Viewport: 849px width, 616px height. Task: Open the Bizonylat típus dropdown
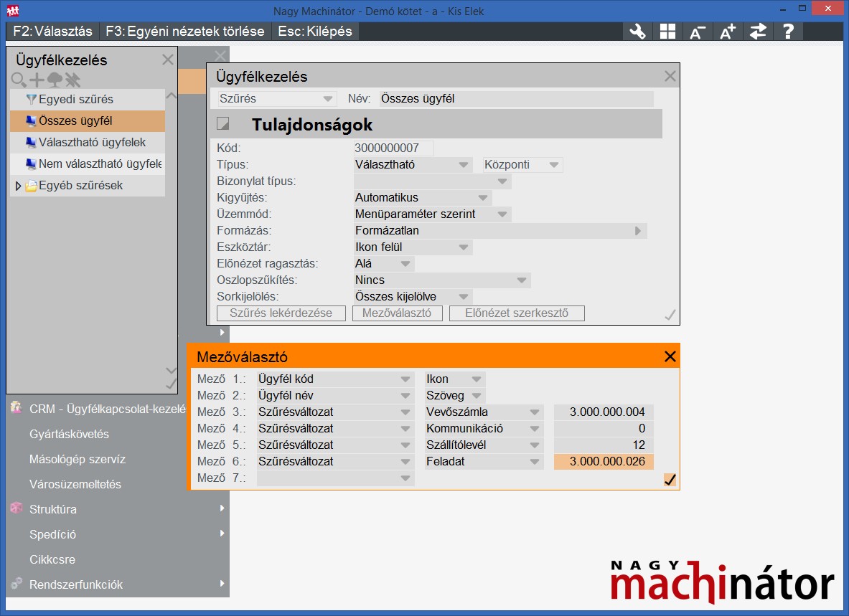[x=502, y=181]
